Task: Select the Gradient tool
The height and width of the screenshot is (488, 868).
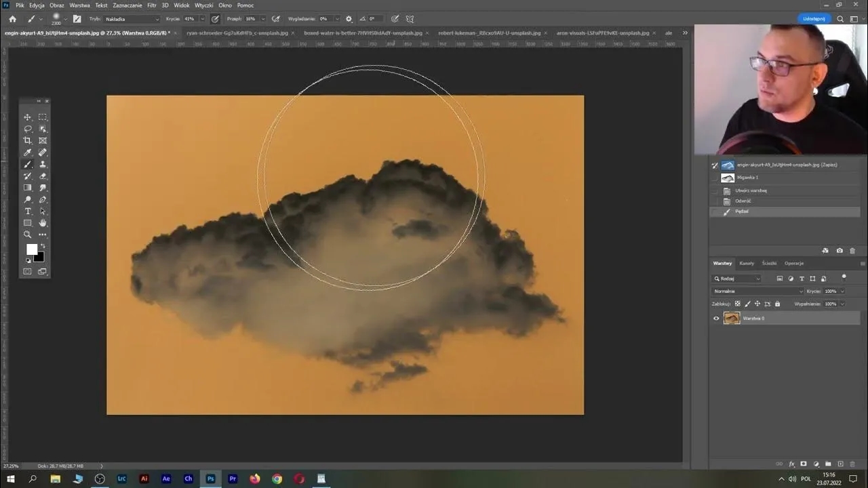Action: 28,187
